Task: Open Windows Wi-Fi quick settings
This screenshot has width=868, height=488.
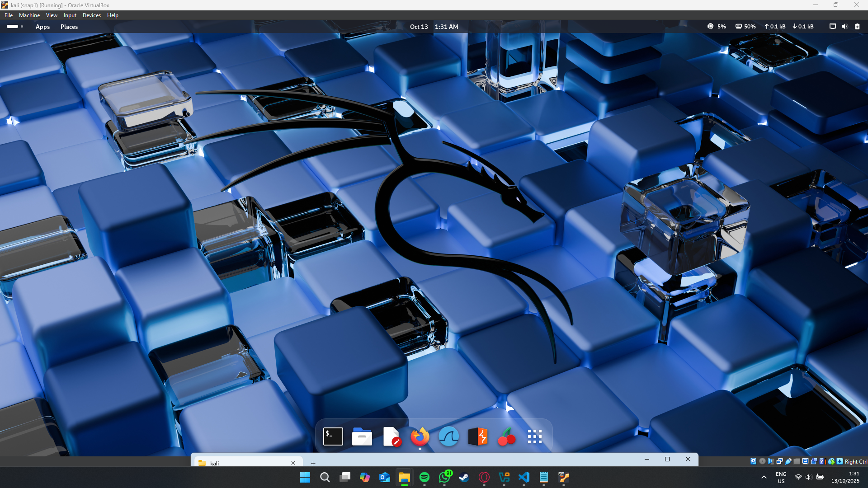Action: [x=798, y=477]
